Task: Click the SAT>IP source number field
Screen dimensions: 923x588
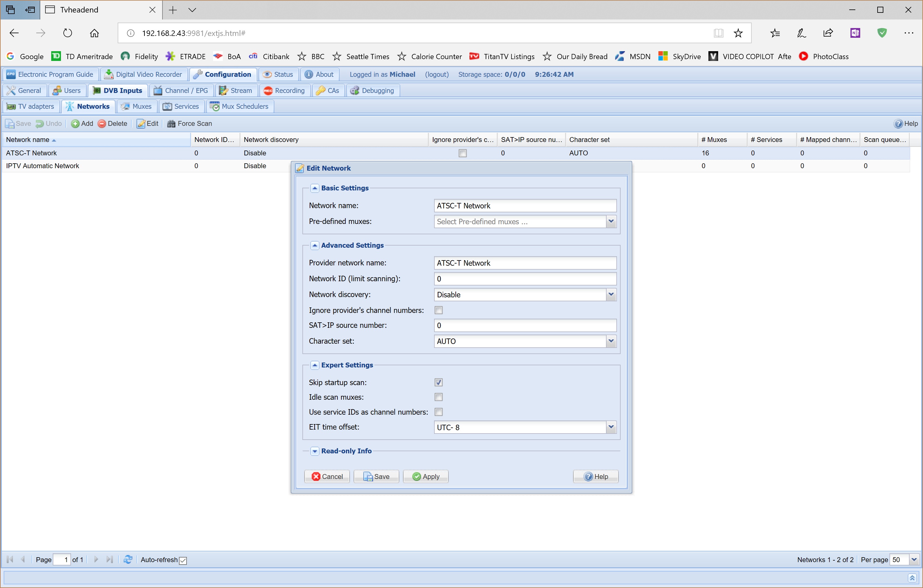Action: pyautogui.click(x=525, y=325)
